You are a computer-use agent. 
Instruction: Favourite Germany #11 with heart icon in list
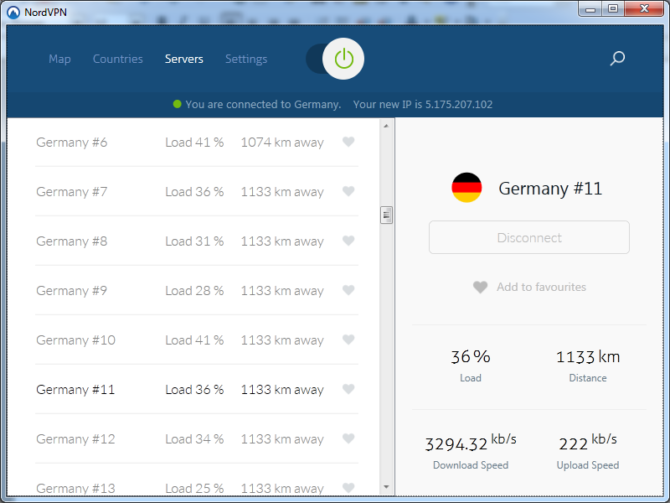point(349,389)
